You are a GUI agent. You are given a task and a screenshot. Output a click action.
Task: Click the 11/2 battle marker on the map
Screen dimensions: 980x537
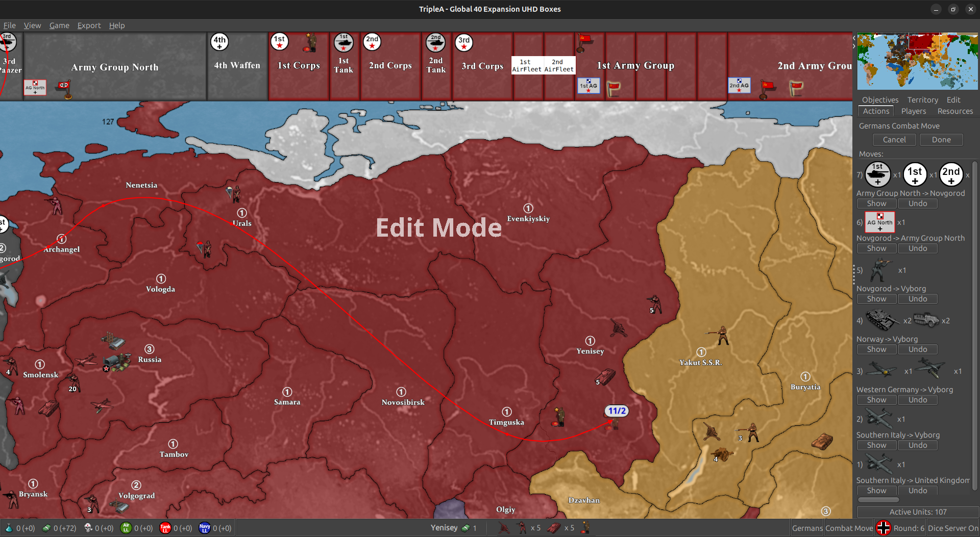[617, 411]
